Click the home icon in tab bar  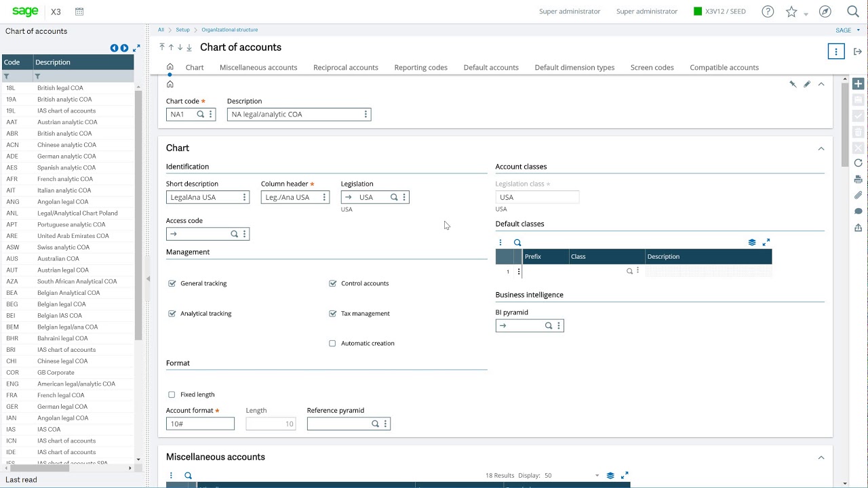170,67
